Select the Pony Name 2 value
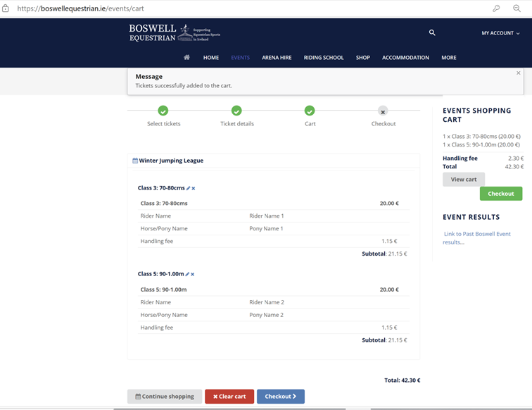Viewport: 532px width, 410px height. point(266,315)
